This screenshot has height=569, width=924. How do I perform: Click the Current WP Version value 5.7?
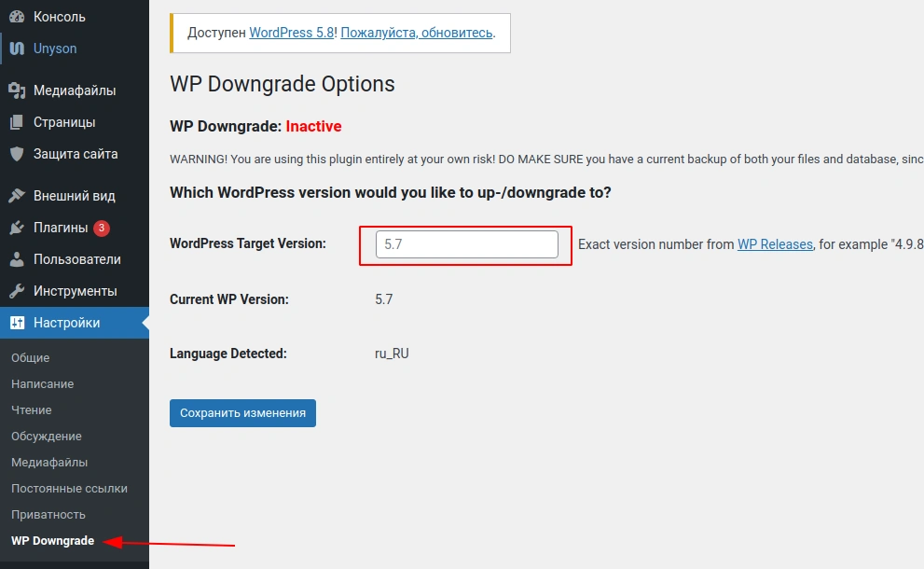[x=383, y=299]
